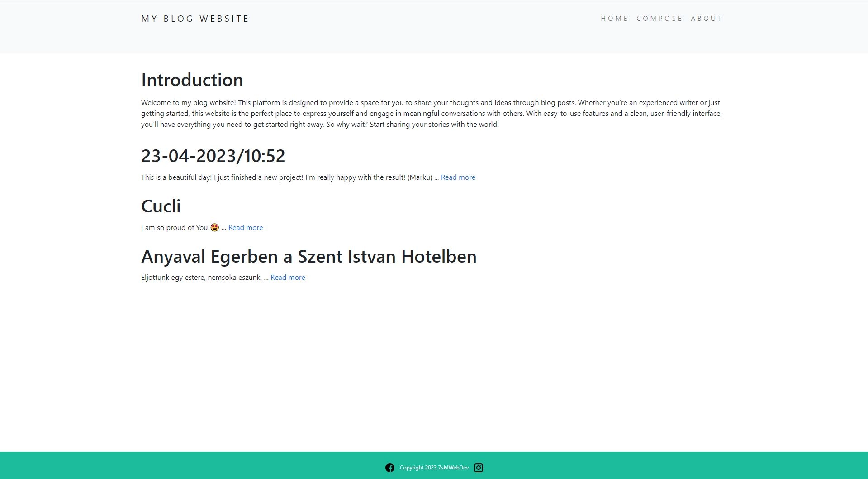Click the star-eyes emoji in Cucli post
This screenshot has width=868, height=479.
pyautogui.click(x=214, y=227)
